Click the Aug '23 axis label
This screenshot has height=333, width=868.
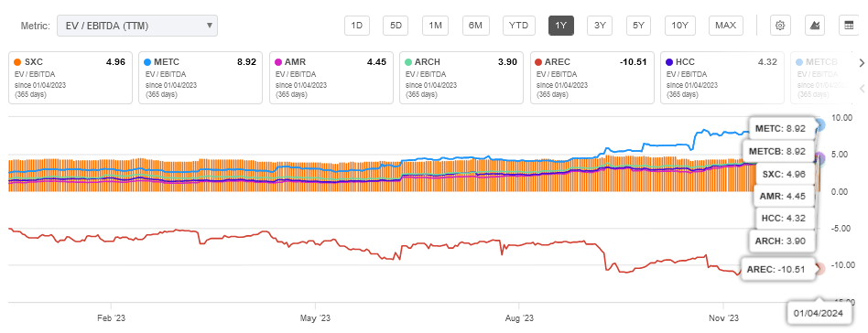519,318
